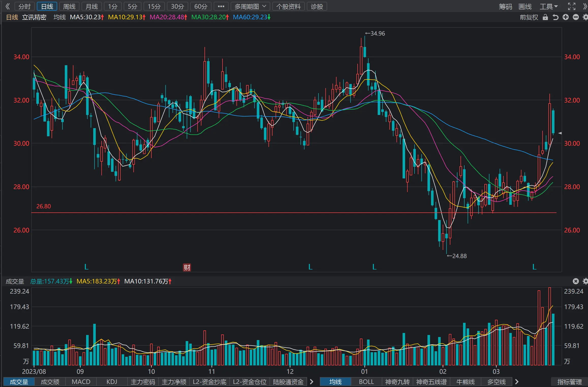
Task: Switch to 周线 weekly chart
Action: [69, 6]
